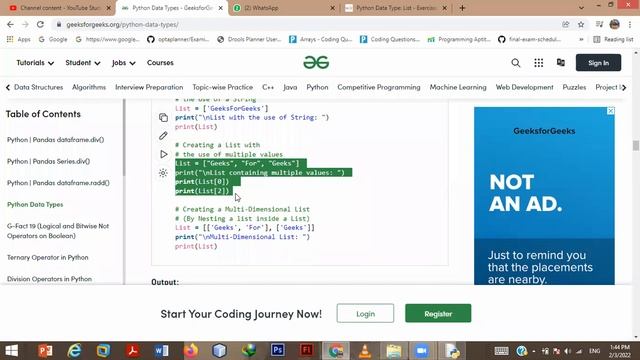Go back with the browser back arrow
This screenshot has width=640, height=360.
click(x=10, y=24)
